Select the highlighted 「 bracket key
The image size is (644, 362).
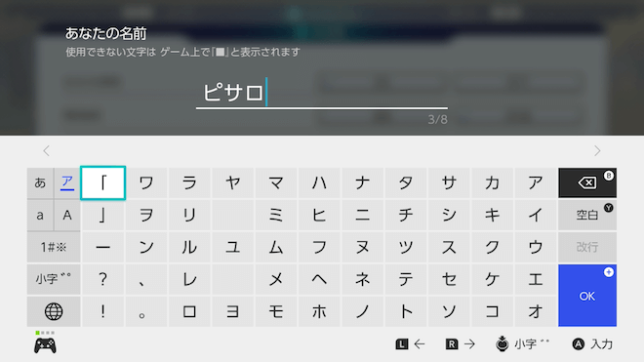[x=103, y=182]
